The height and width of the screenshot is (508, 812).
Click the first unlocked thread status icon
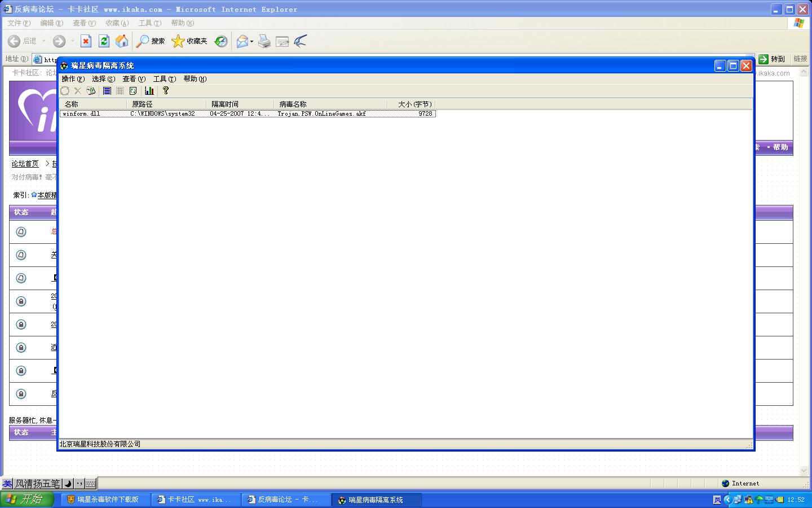[x=21, y=232]
